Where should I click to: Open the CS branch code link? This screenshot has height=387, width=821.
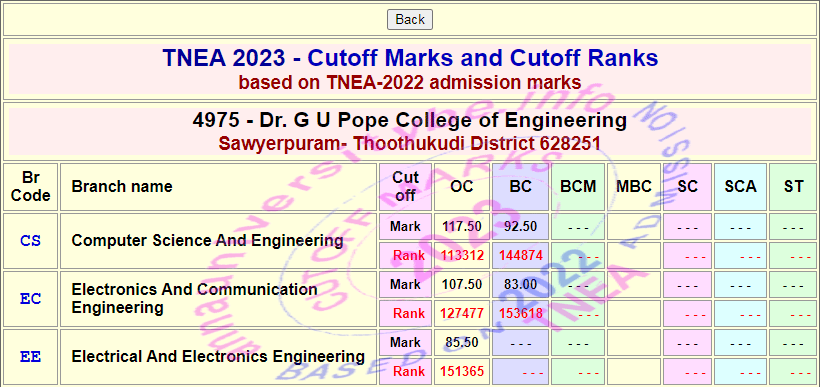[x=30, y=241]
